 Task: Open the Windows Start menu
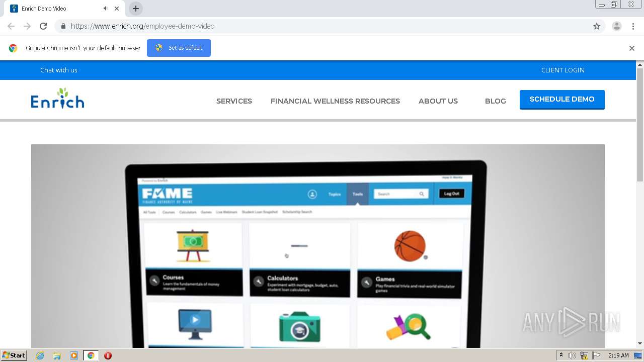tap(14, 355)
